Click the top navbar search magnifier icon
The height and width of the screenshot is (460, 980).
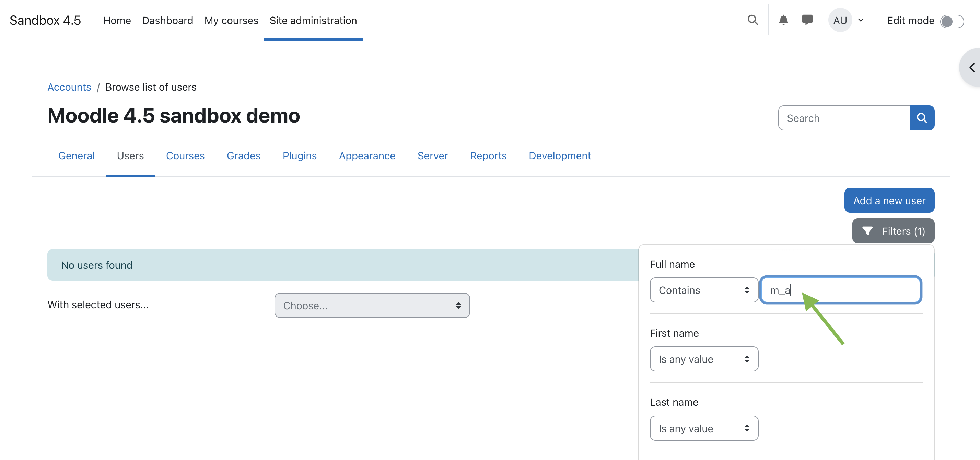(752, 20)
